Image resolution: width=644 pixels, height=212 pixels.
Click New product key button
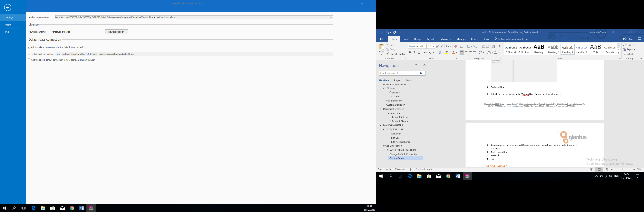coord(116,32)
